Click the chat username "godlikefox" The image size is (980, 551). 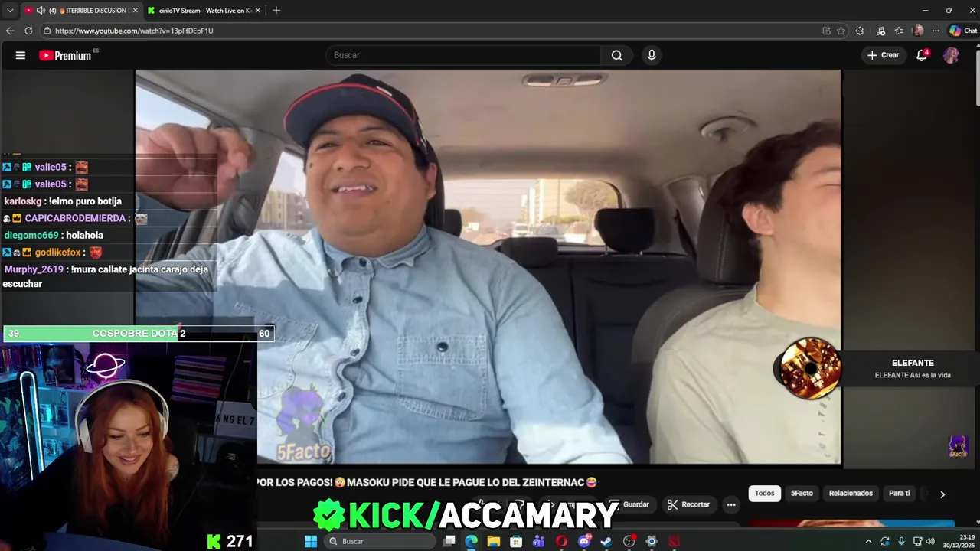click(x=58, y=252)
